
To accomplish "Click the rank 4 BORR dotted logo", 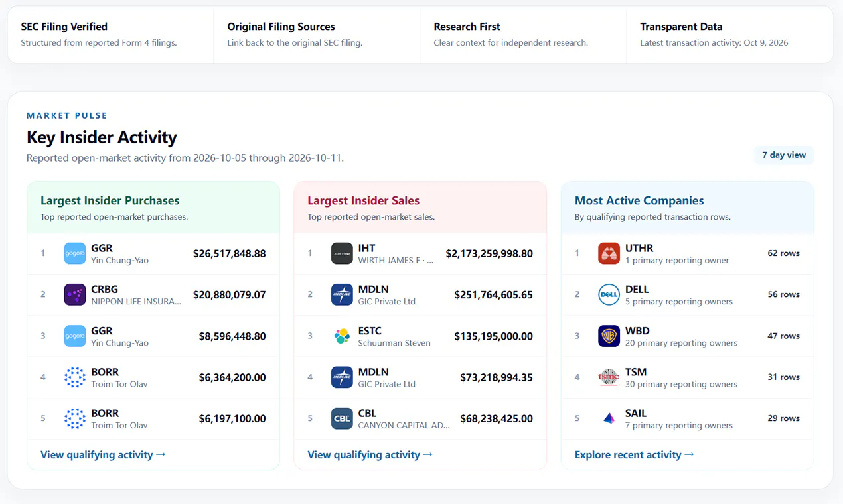I will (x=75, y=377).
